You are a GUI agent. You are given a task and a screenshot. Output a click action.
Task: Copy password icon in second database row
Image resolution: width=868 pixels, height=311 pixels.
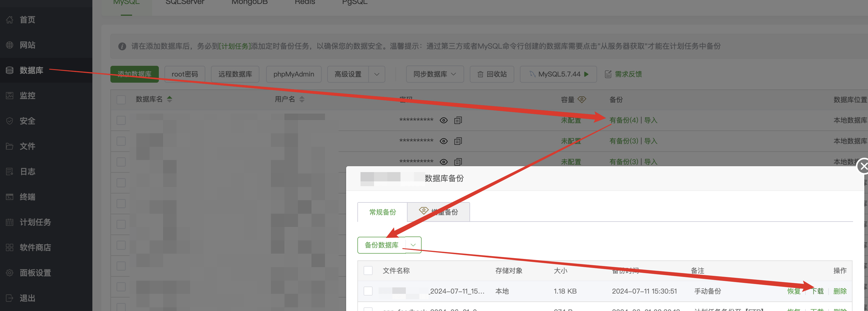point(458,141)
